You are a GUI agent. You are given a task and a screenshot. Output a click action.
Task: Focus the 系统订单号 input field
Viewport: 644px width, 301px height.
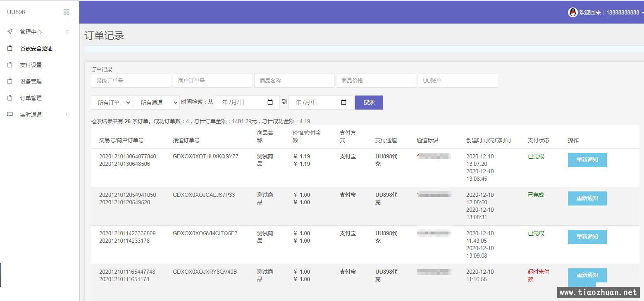coord(131,81)
